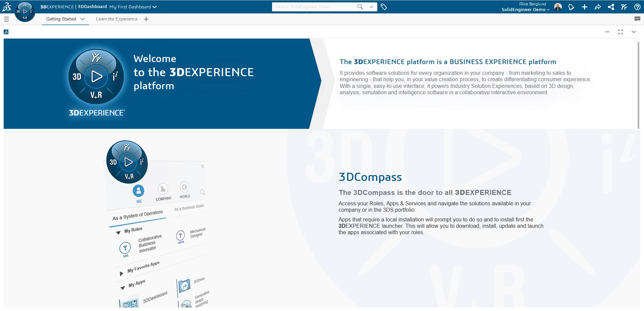Select the Getting Started tab
The width and height of the screenshot is (644, 311).
[61, 19]
